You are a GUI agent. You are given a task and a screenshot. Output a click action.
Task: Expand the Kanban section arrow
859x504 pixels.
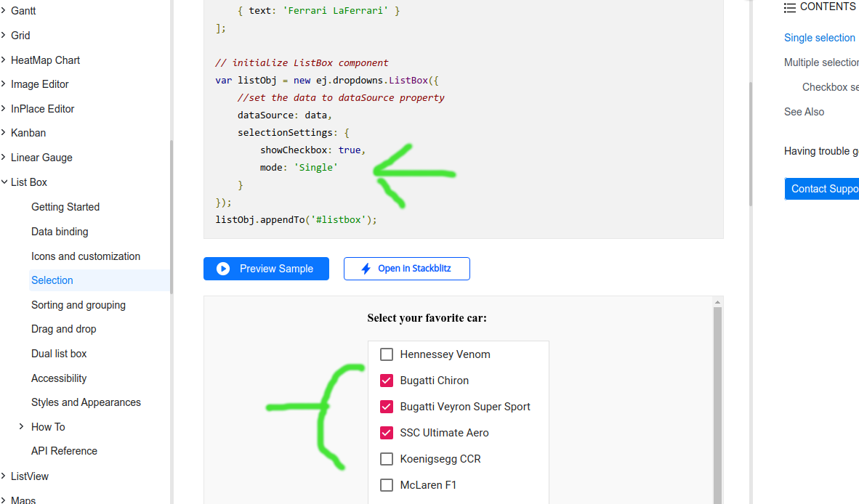click(x=3, y=133)
